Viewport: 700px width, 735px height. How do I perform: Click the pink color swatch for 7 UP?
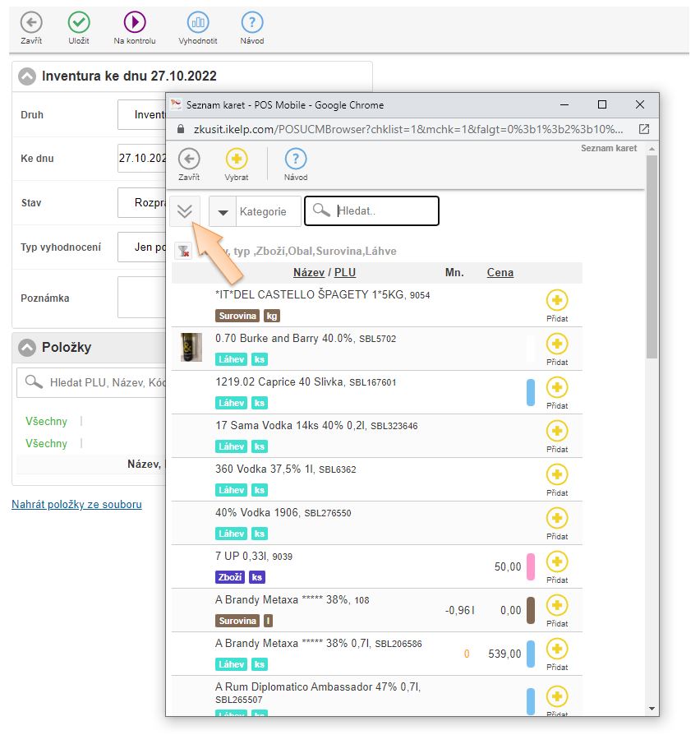531,566
